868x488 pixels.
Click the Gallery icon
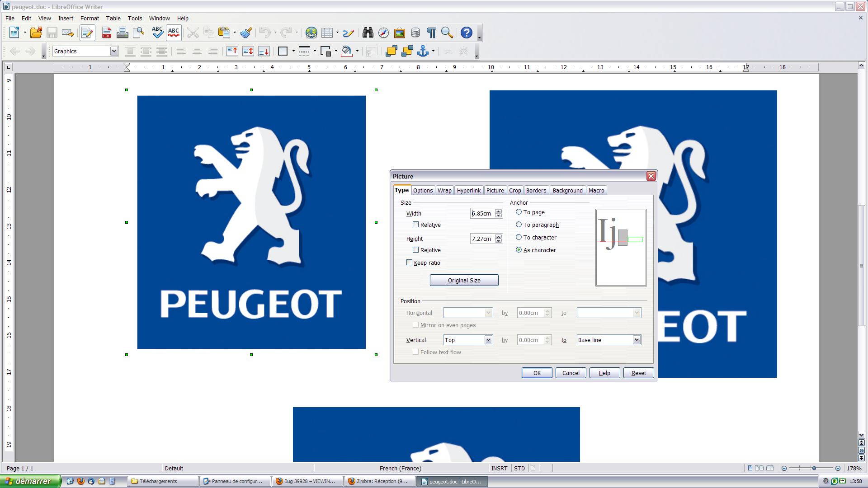click(x=400, y=33)
